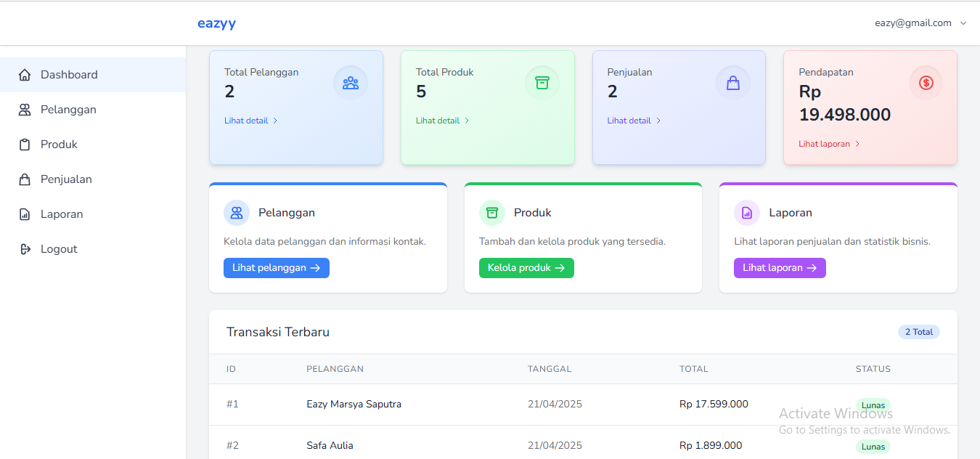Click the green archive icon beside Produk heading

pyautogui.click(x=491, y=213)
